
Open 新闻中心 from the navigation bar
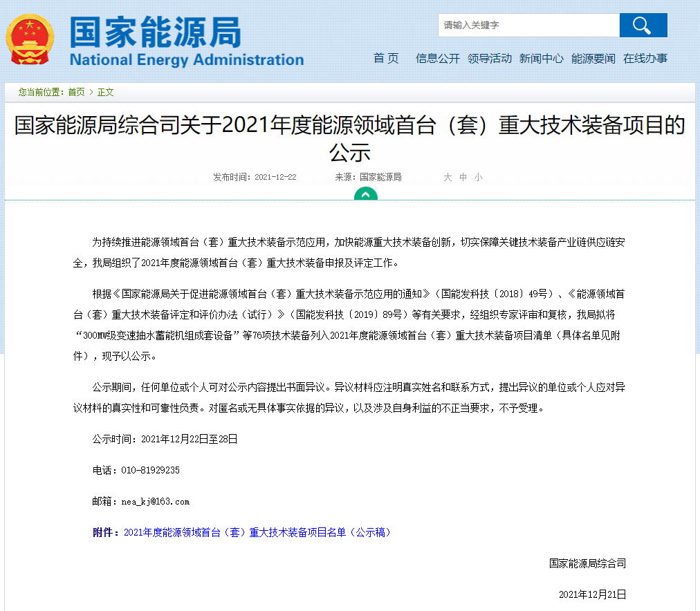[541, 59]
